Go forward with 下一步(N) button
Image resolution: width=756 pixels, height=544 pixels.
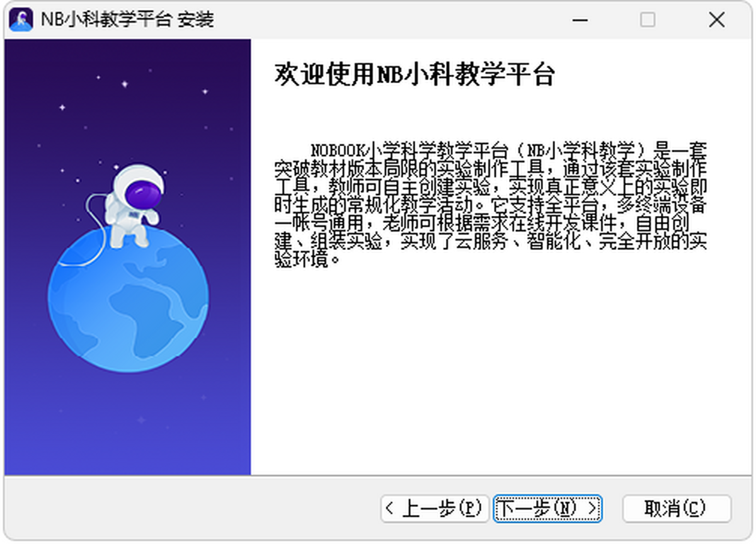547,508
